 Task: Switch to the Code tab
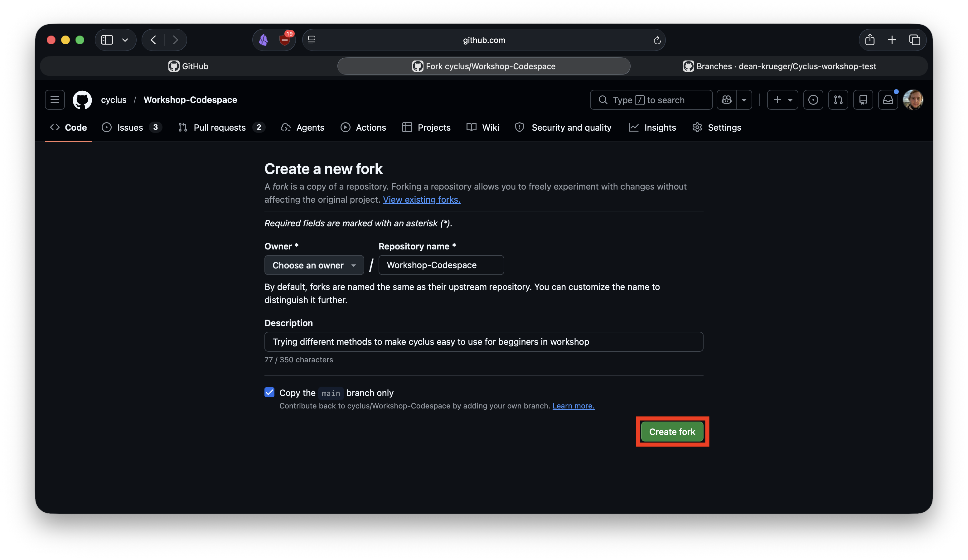click(x=68, y=128)
